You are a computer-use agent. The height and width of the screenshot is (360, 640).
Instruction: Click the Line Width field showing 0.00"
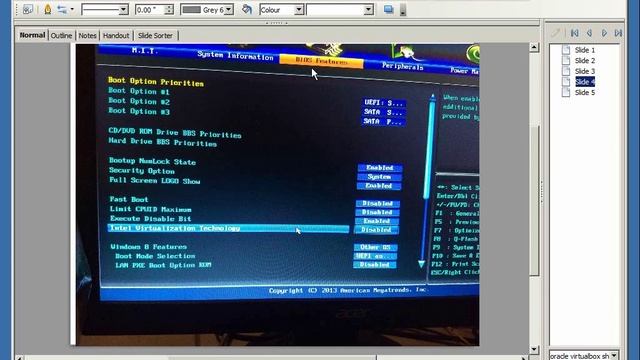tap(150, 9)
